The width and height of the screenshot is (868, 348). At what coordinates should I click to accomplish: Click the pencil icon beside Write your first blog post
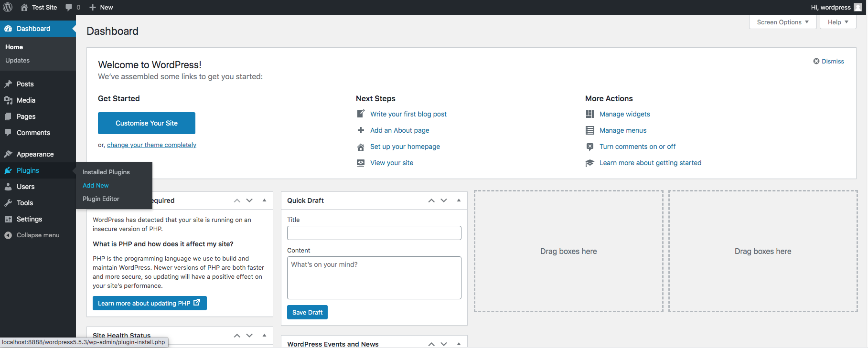point(361,114)
